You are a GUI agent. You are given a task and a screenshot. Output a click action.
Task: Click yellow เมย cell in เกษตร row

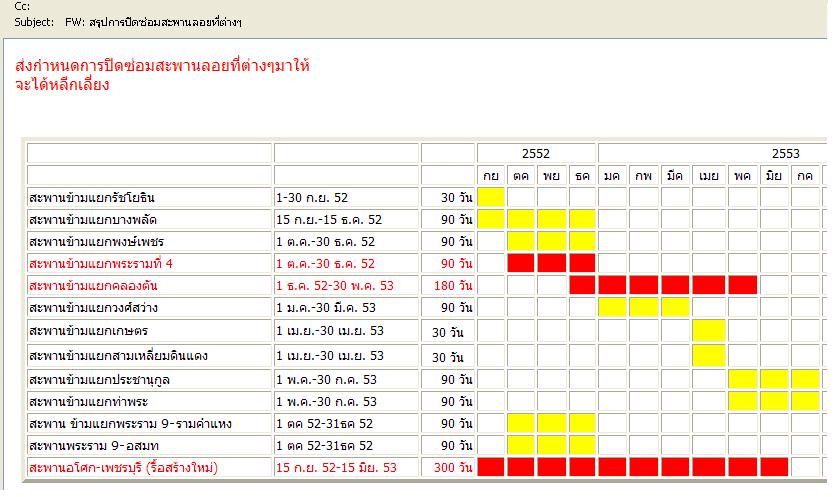click(x=709, y=330)
